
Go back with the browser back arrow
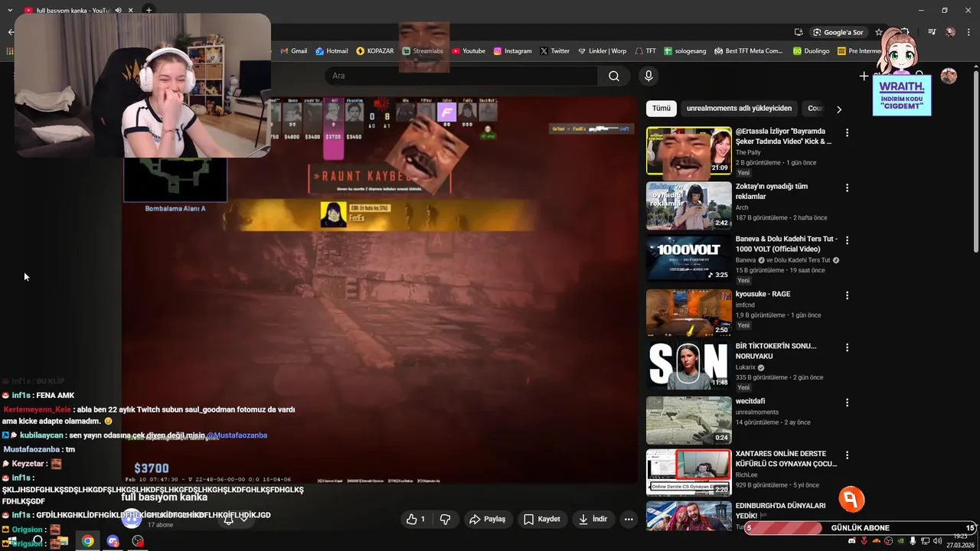click(10, 32)
